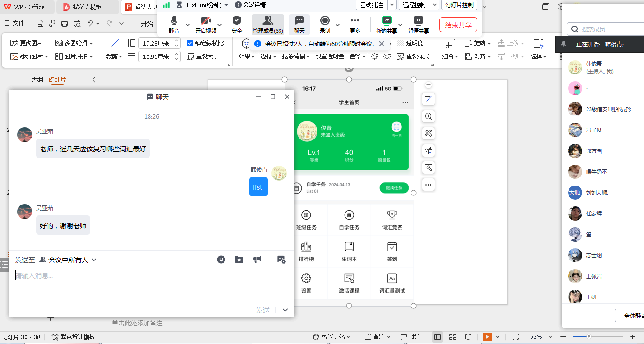Click the red 结束共享 button
Viewport: 644px width, 344px height.
458,25
